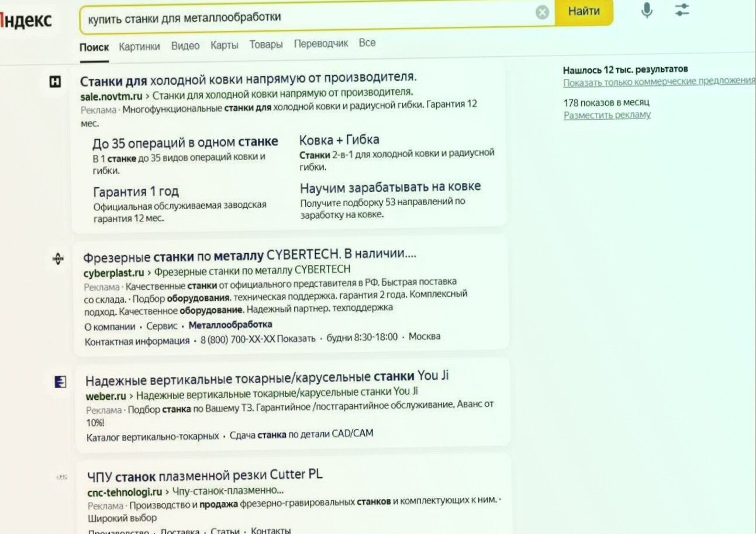Switch to Поиск tab
The width and height of the screenshot is (756, 534).
click(94, 47)
